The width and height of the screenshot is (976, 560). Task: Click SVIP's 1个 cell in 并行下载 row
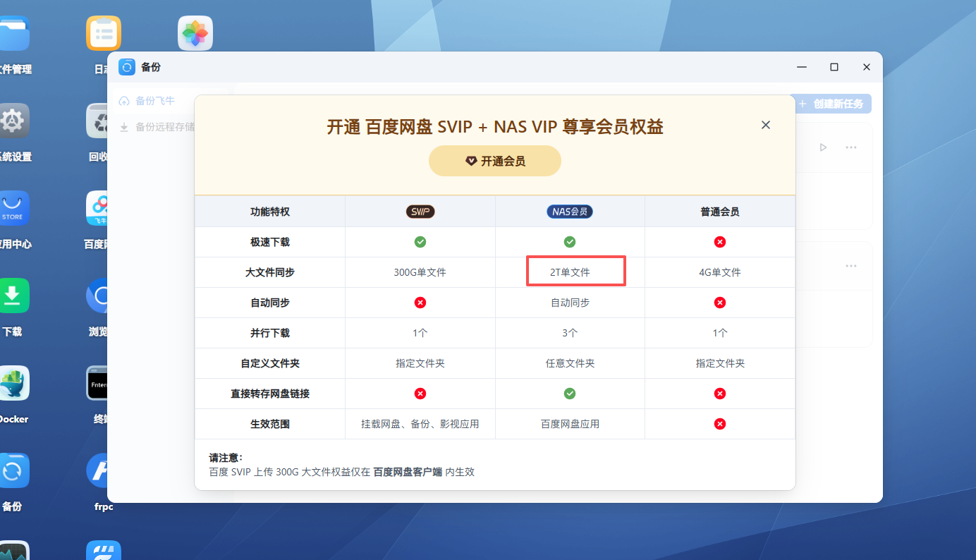click(x=420, y=333)
